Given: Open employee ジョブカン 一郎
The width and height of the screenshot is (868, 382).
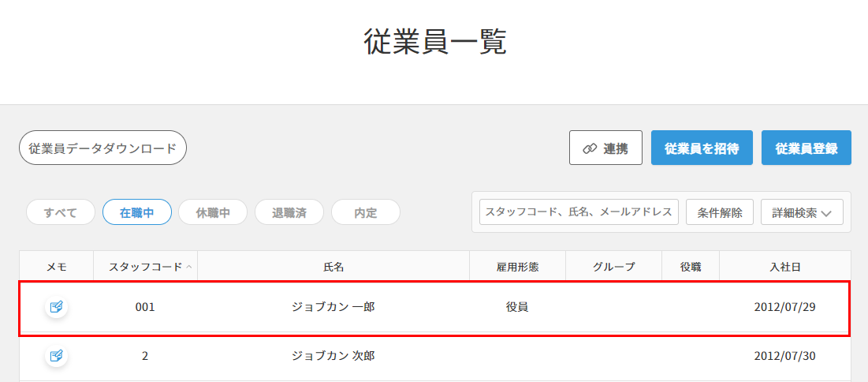Looking at the screenshot, I should (x=333, y=306).
